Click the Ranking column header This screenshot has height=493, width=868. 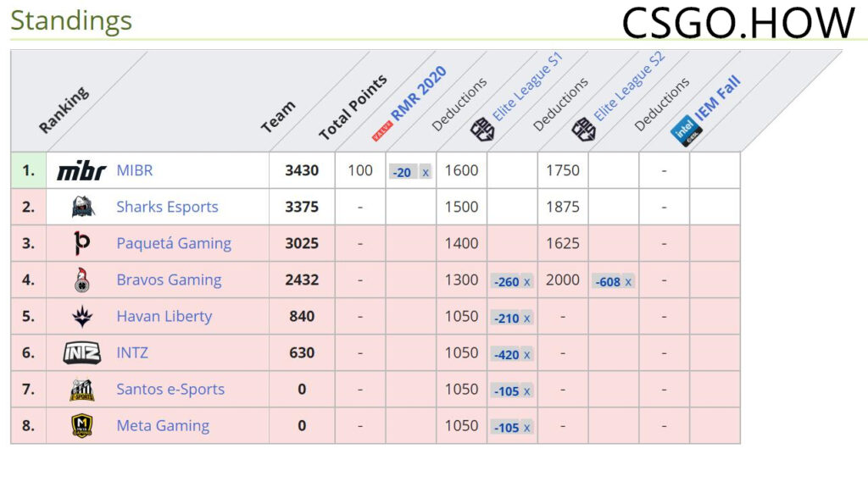point(64,110)
